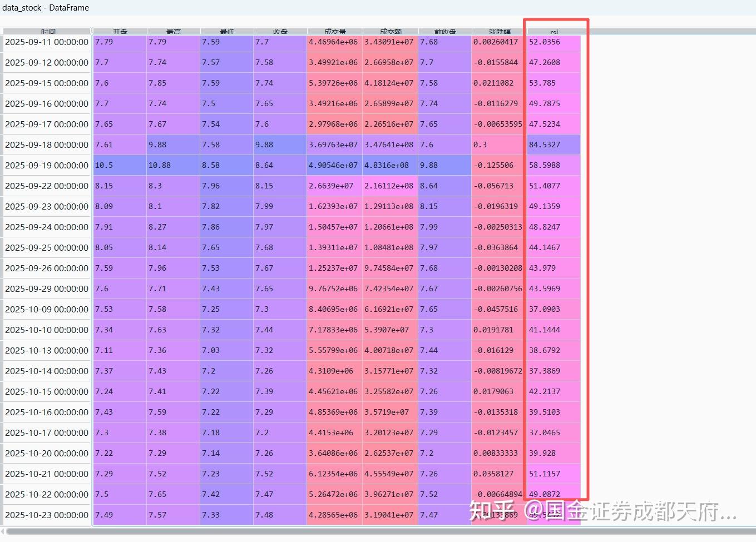756x542 pixels.
Task: Click 开盘 value 8.15 in 2025-09-22 row
Action: (x=120, y=186)
